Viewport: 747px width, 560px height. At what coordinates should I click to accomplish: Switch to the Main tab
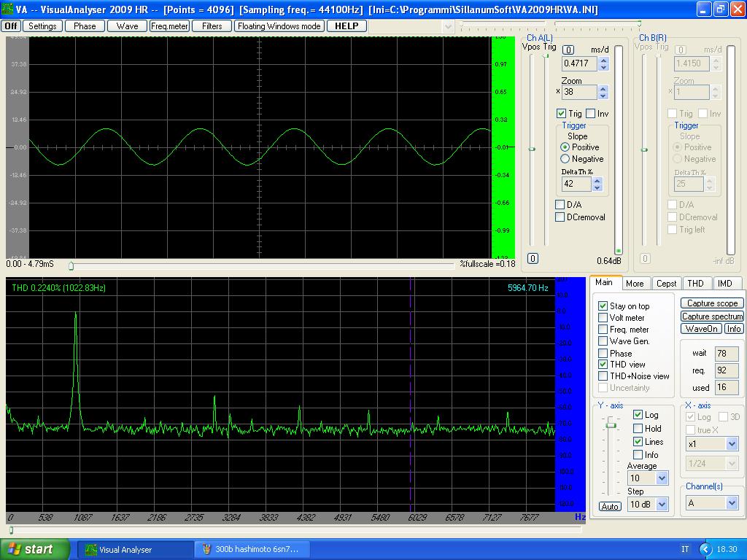click(604, 282)
